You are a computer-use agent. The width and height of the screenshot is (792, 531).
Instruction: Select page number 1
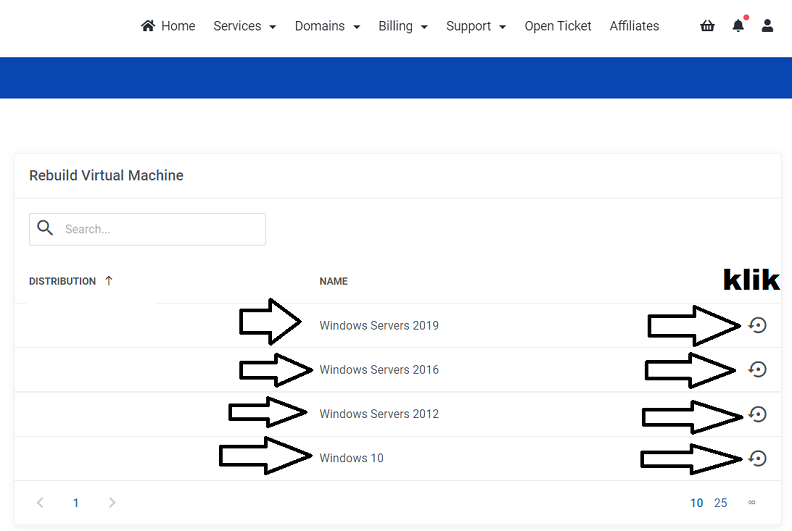76,503
